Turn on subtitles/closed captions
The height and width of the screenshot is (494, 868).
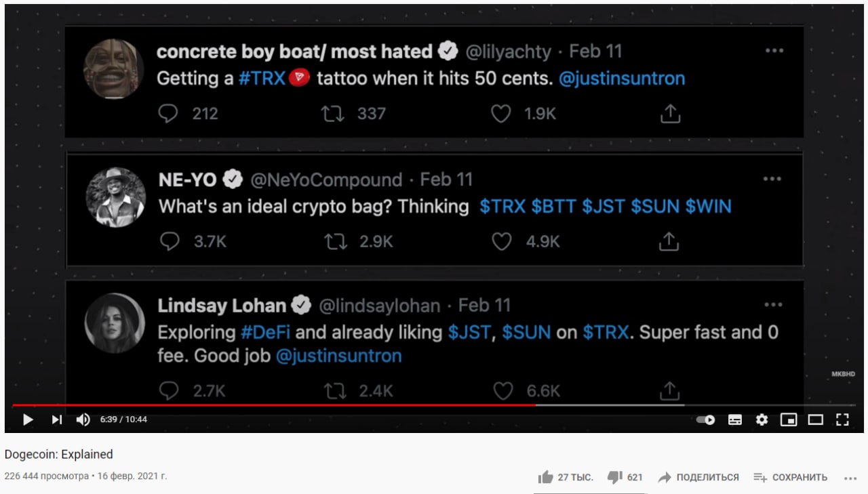click(735, 419)
